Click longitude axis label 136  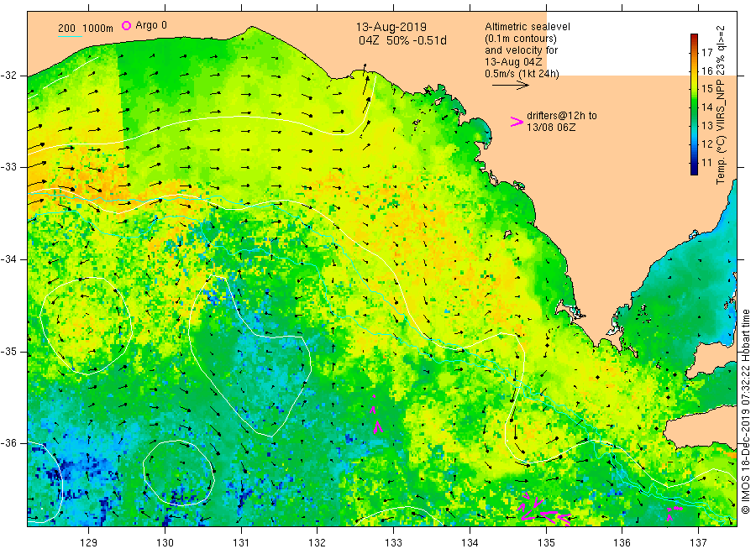click(x=622, y=542)
